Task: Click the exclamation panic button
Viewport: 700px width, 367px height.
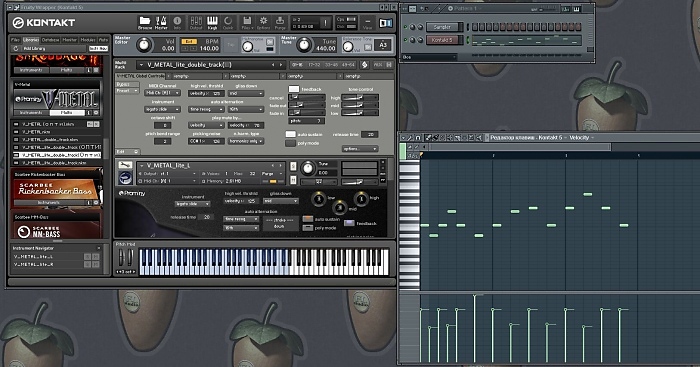Action: tap(325, 23)
